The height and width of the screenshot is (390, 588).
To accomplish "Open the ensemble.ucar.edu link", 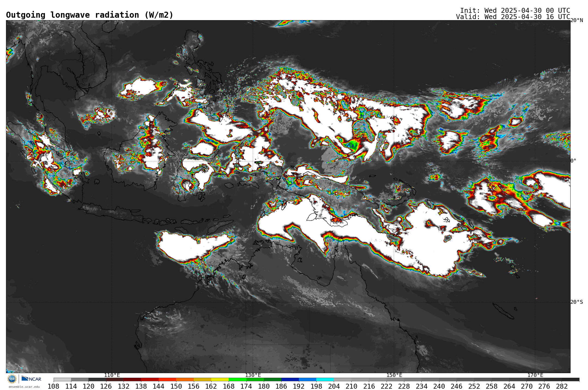I will (x=24, y=387).
